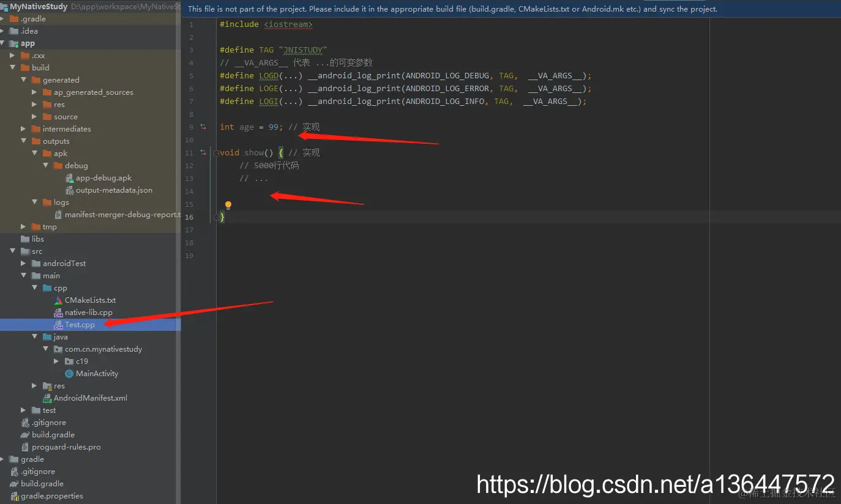This screenshot has height=504, width=841.
Task: Expand the .gradle folder
Action: (2, 19)
